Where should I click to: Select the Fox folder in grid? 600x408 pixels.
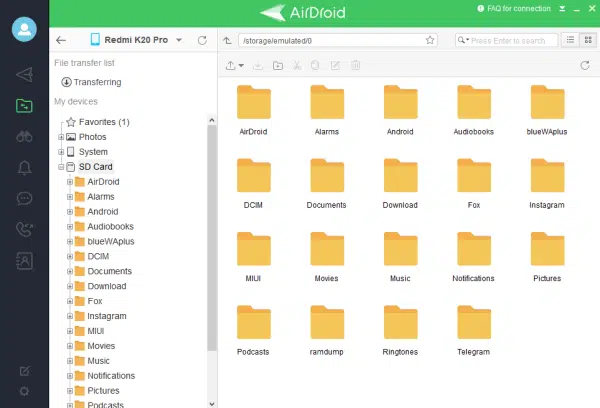click(x=474, y=184)
